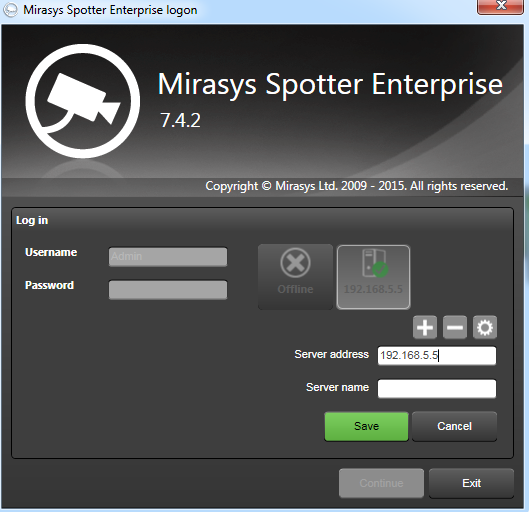The height and width of the screenshot is (512, 529).
Task: Click the 'Log in' heading
Action: (32, 220)
